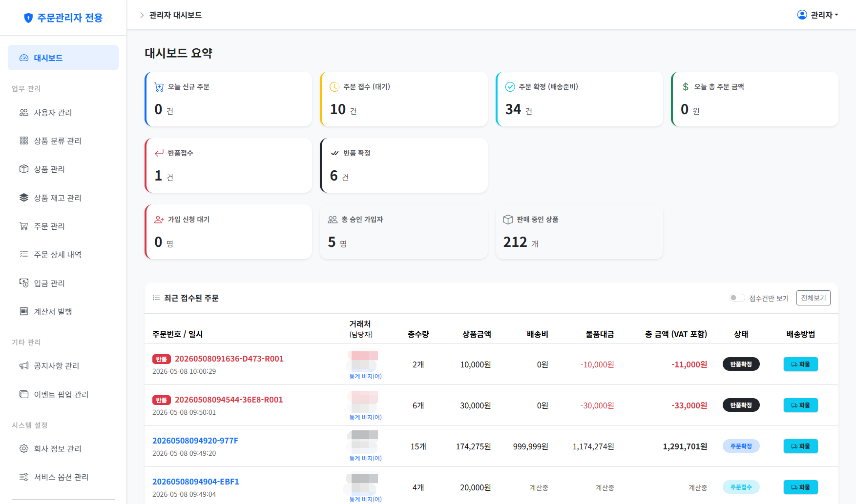Click the 주문 관리 cart icon
This screenshot has height=504, width=856.
(24, 226)
